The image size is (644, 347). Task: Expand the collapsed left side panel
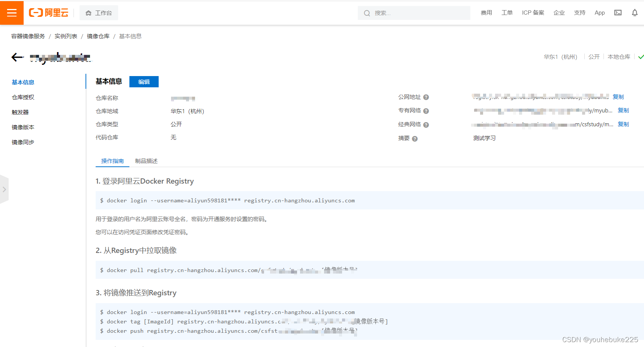[x=4, y=190]
